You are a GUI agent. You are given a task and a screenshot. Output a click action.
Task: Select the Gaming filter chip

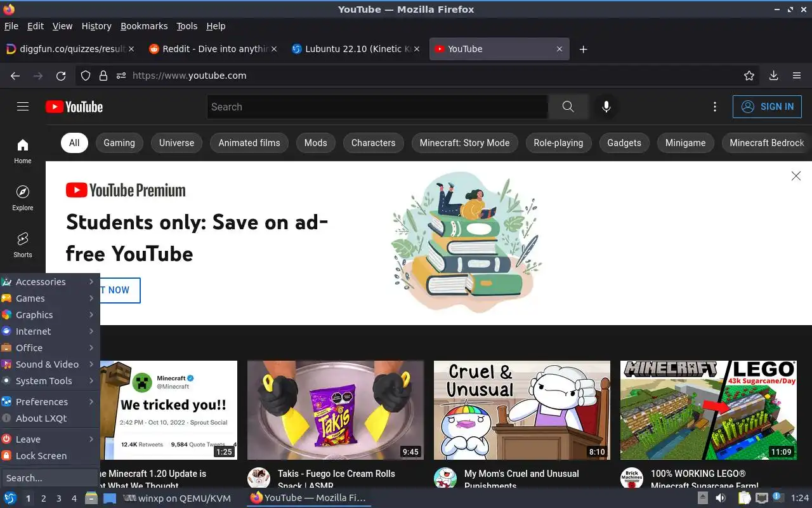pos(119,143)
